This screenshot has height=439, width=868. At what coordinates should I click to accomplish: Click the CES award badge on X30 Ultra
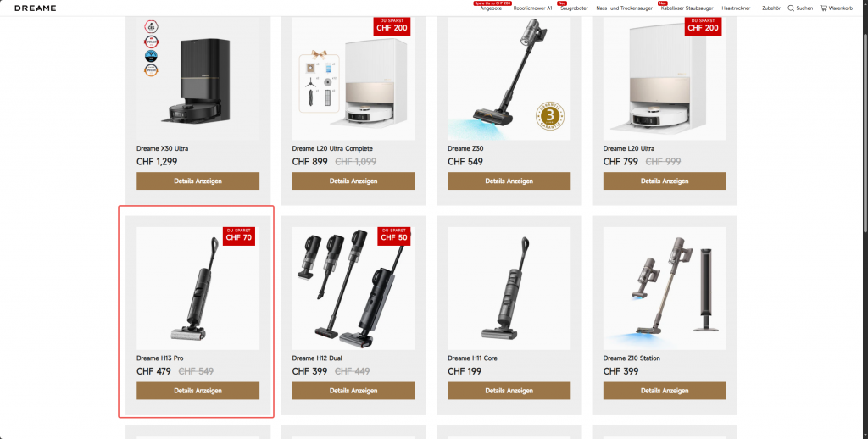[151, 26]
